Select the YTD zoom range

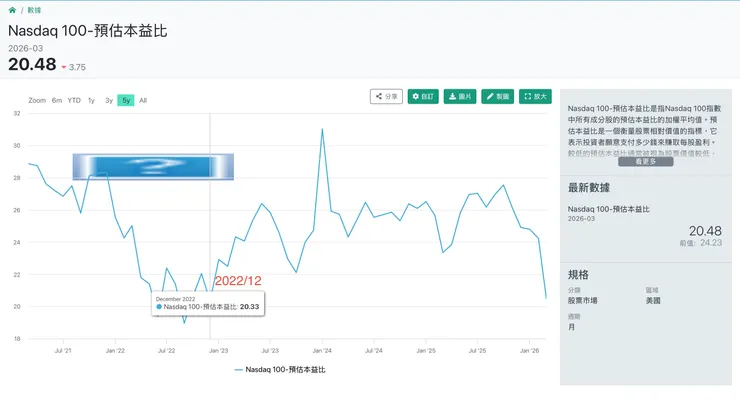[74, 101]
